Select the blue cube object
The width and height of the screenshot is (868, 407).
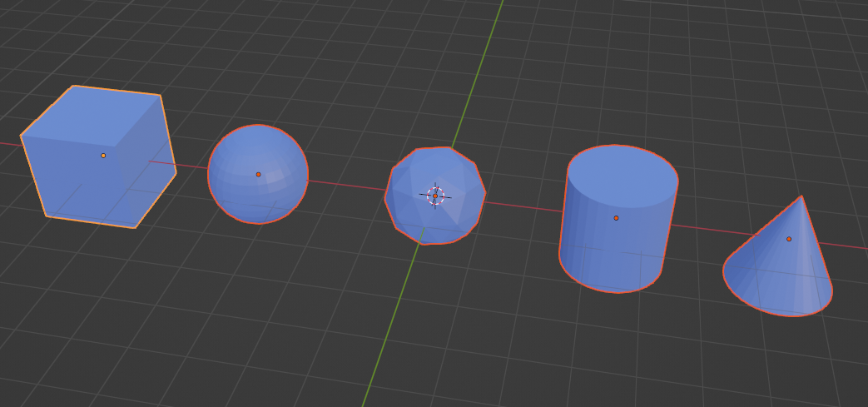[98, 156]
